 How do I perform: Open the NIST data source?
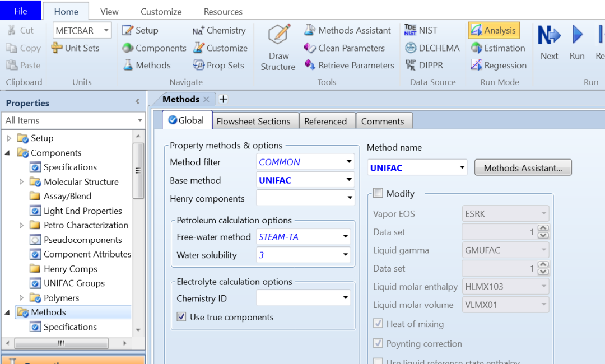421,30
